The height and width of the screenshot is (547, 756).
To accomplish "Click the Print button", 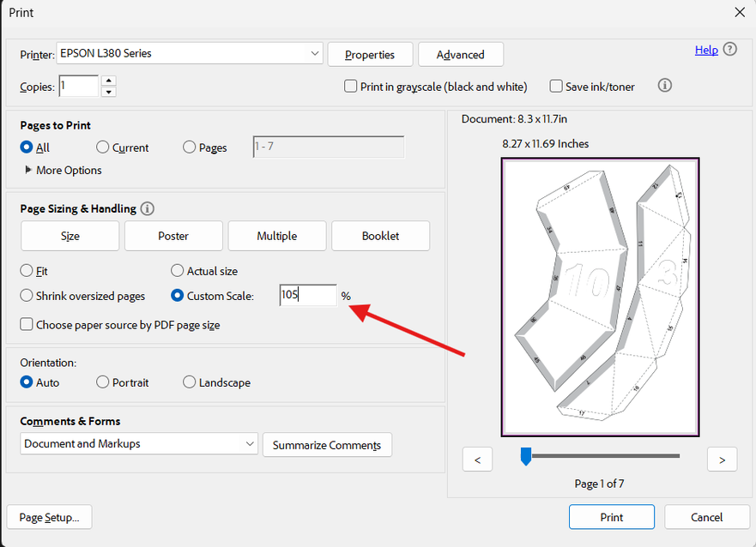I will coord(611,517).
